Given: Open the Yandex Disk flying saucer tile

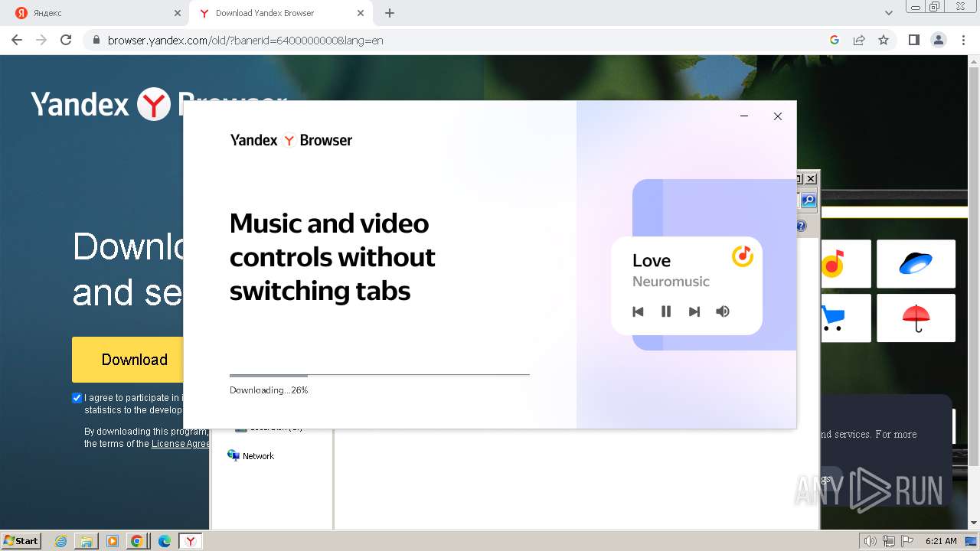Looking at the screenshot, I should coord(916,263).
